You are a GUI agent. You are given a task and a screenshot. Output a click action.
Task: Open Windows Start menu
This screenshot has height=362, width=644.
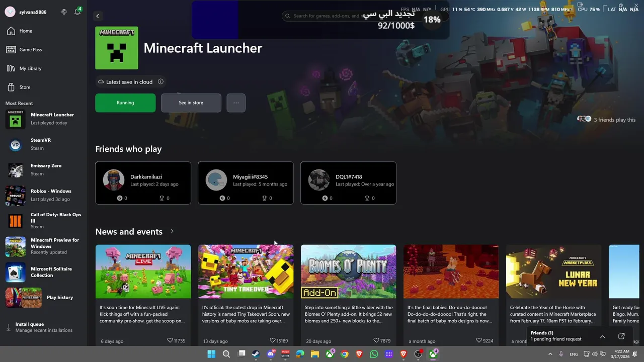click(211, 354)
